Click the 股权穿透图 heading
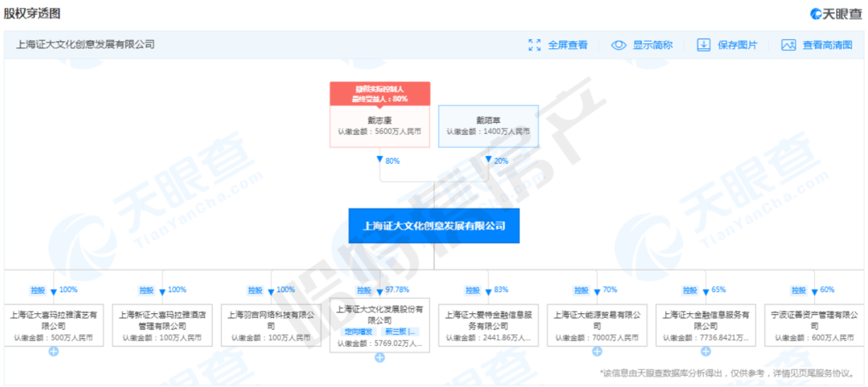This screenshot has height=387, width=868. click(32, 14)
